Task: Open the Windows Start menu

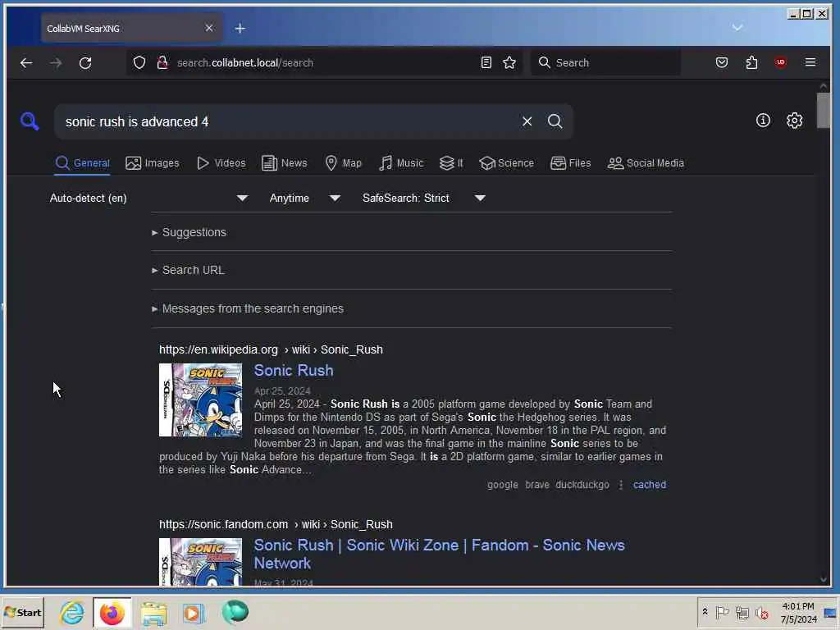Action: (22, 612)
